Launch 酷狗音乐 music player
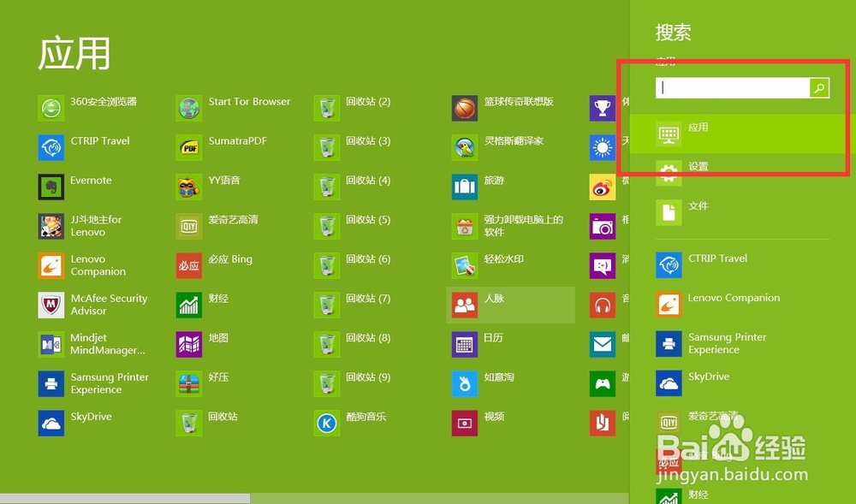This screenshot has height=504, width=856. point(350,423)
